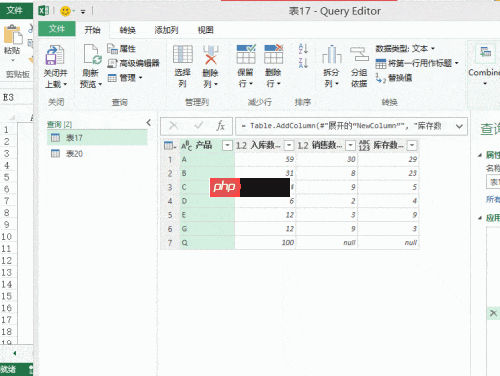Open the Properties (属性) button

122,49
